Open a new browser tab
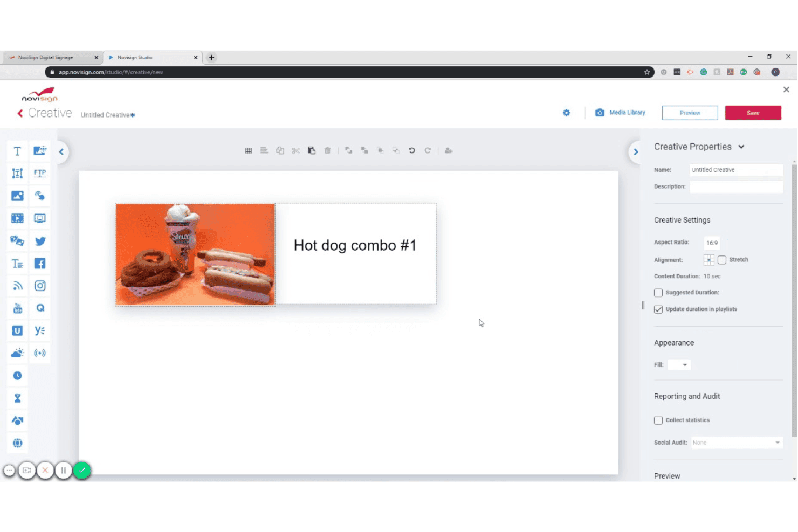 211,57
